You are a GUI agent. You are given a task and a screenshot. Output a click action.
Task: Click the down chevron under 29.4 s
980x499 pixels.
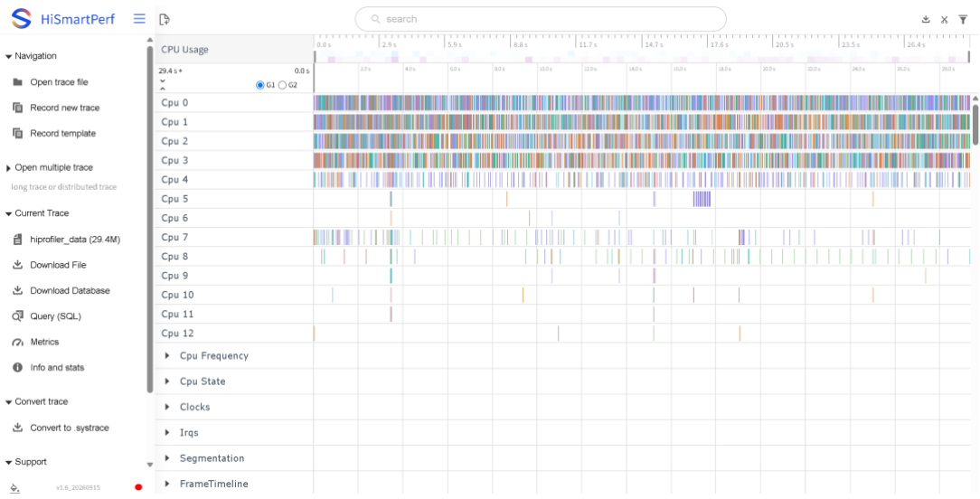[163, 80]
